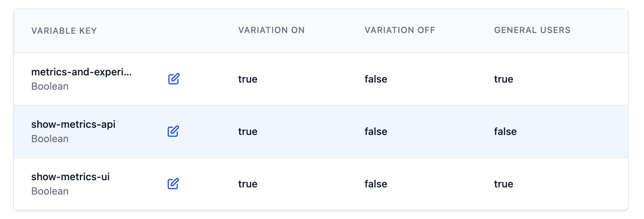Click the pencil icon beside show-metrics-ui
The image size is (644, 219).
click(x=174, y=184)
